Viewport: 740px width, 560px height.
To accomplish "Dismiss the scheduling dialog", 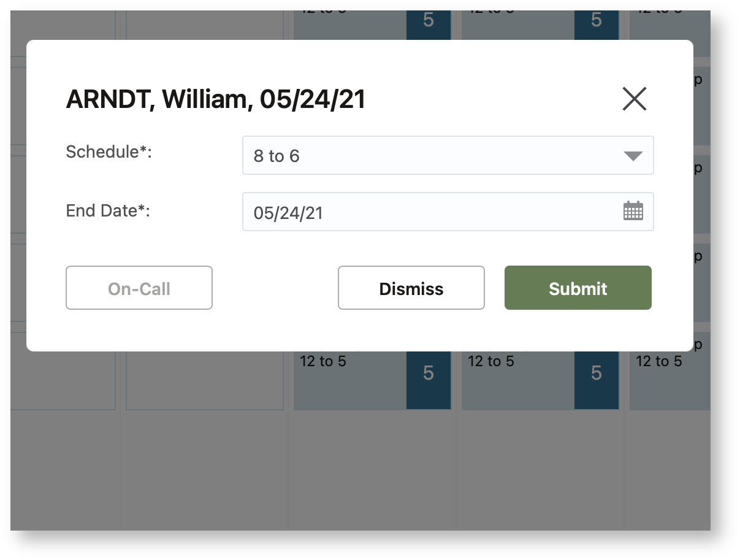I will pyautogui.click(x=411, y=288).
